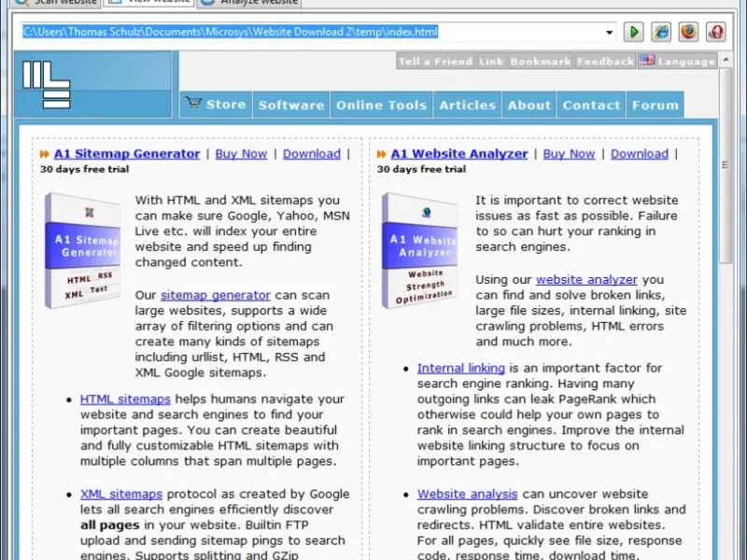Open the HTML sitemaps link
Screen dimensions: 747x560
(125, 399)
